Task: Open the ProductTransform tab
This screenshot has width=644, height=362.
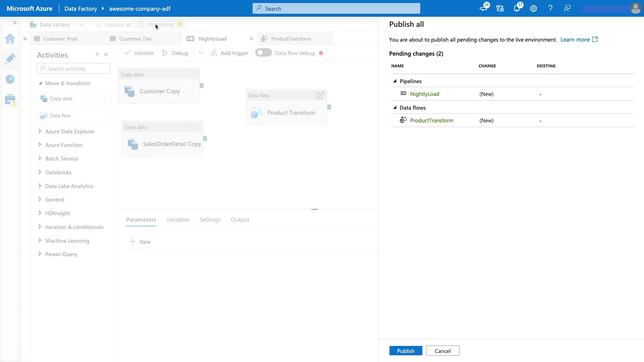Action: click(x=291, y=39)
